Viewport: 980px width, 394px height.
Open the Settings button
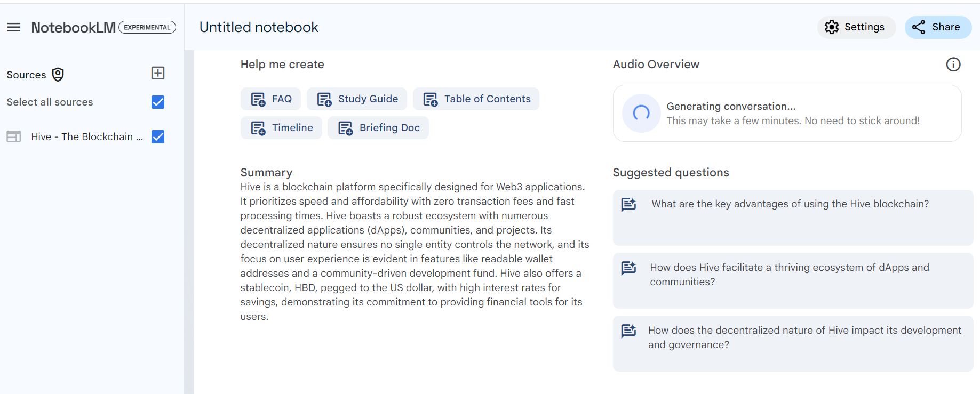click(x=857, y=27)
